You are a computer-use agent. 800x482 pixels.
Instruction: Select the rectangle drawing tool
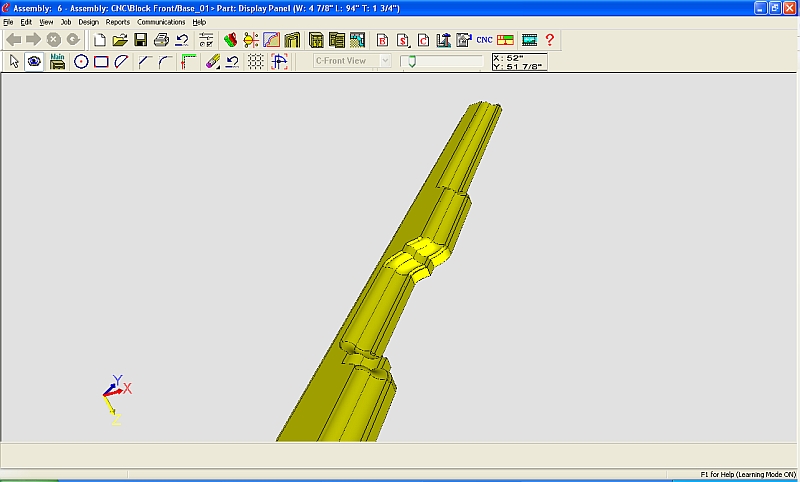click(101, 61)
